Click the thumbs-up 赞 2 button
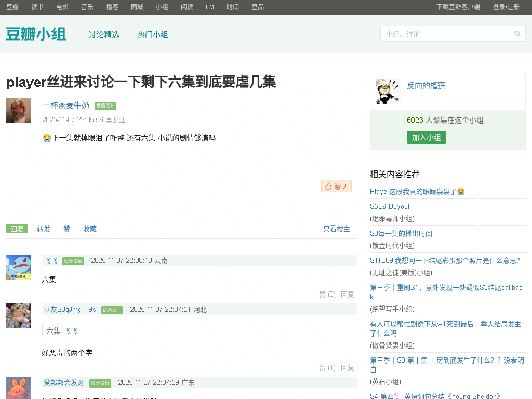This screenshot has width=532, height=399. [x=336, y=186]
